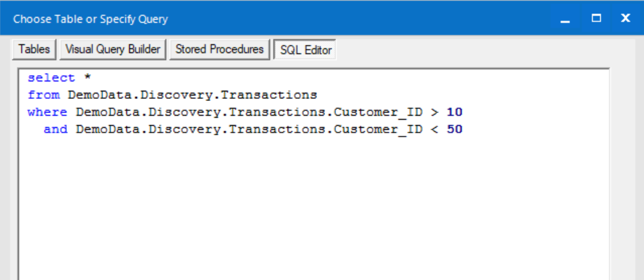Place cursor on the where keyword

[47, 112]
